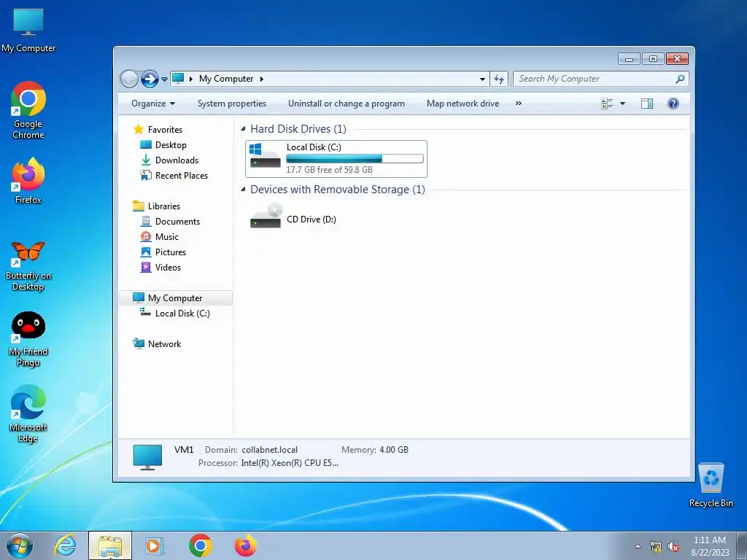Click the taskbar clock 1:11 AM
This screenshot has width=747, height=560.
[710, 540]
